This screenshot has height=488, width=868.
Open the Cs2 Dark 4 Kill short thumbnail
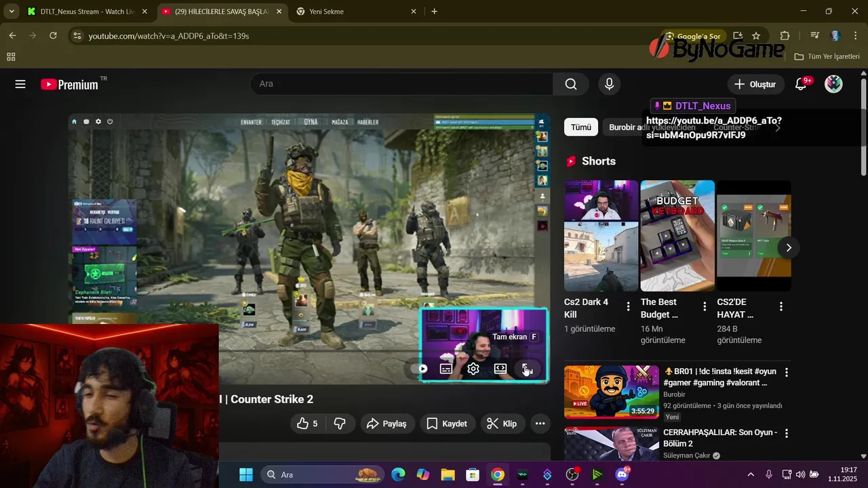[x=601, y=235]
